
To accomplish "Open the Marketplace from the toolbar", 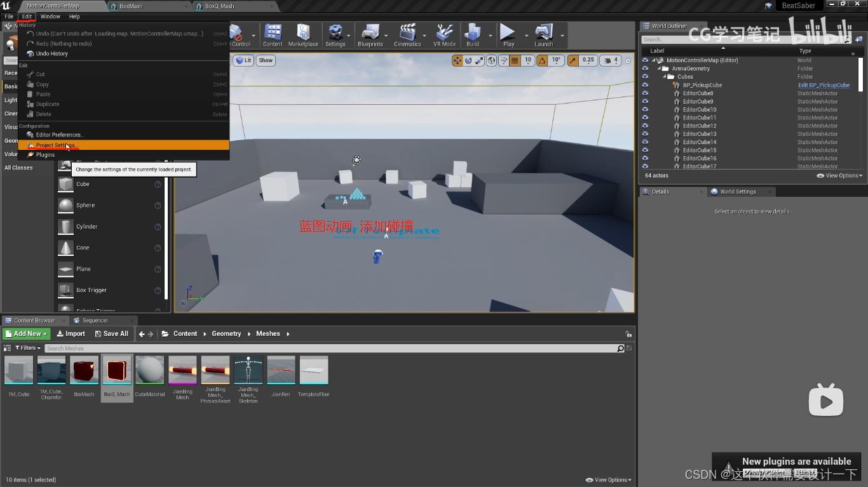I will 303,35.
